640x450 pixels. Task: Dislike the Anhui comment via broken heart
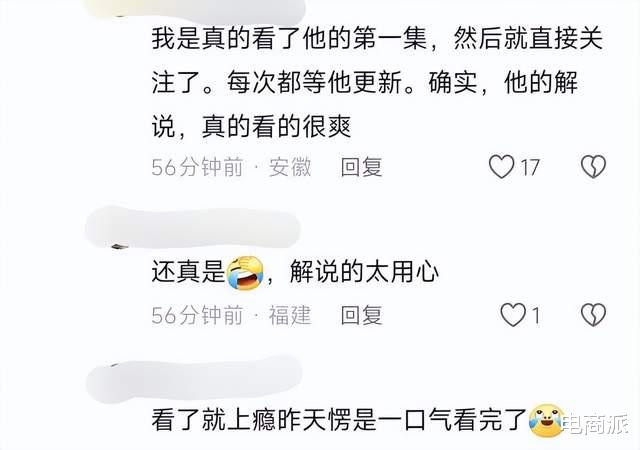pyautogui.click(x=593, y=167)
